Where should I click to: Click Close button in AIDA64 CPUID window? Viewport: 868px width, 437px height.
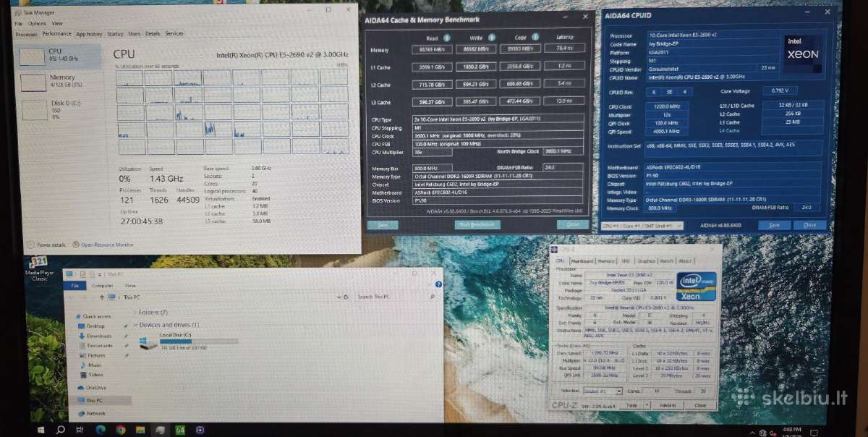pyautogui.click(x=809, y=226)
